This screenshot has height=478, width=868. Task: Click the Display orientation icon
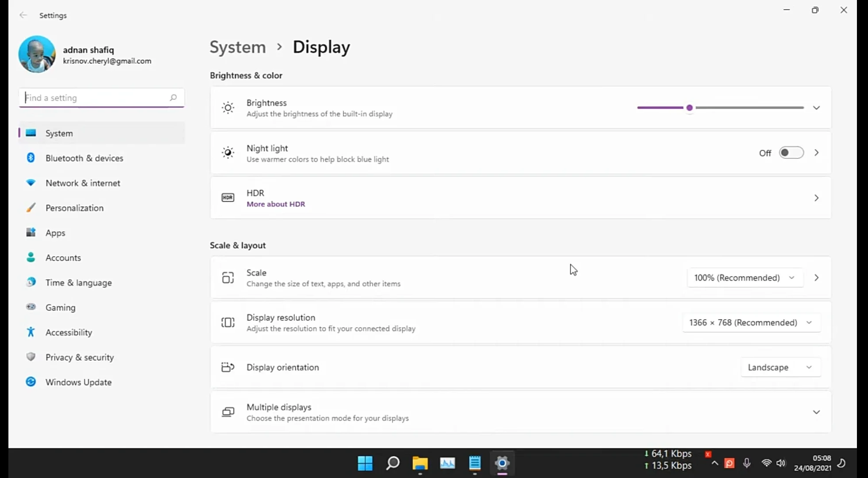click(228, 367)
